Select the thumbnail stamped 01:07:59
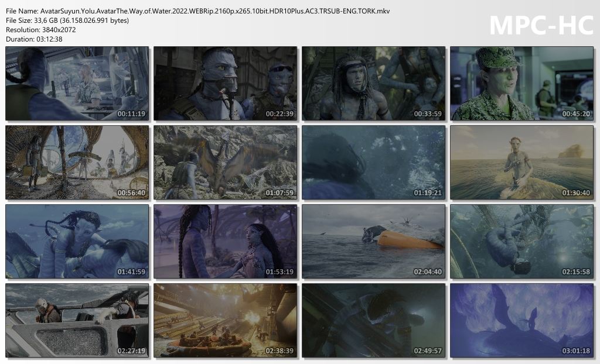The width and height of the screenshot is (600, 364). click(x=226, y=163)
